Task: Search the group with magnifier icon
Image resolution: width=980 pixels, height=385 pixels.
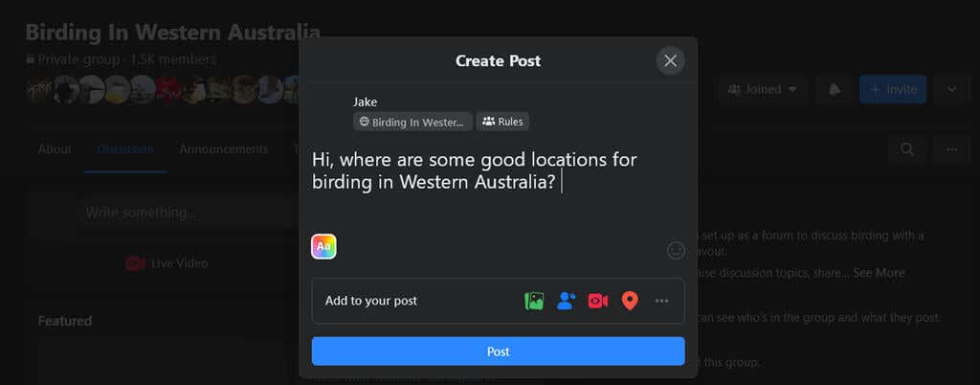Action: [907, 148]
